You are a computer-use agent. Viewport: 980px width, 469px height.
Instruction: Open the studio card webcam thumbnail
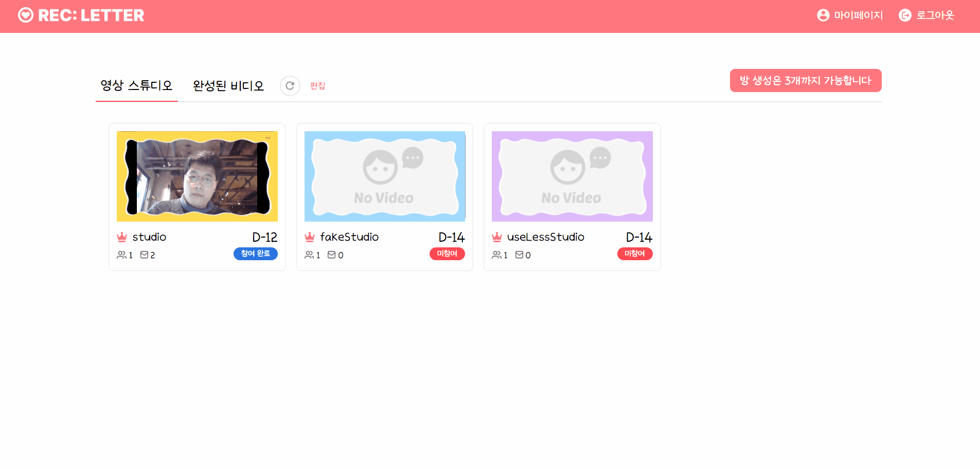point(197,176)
